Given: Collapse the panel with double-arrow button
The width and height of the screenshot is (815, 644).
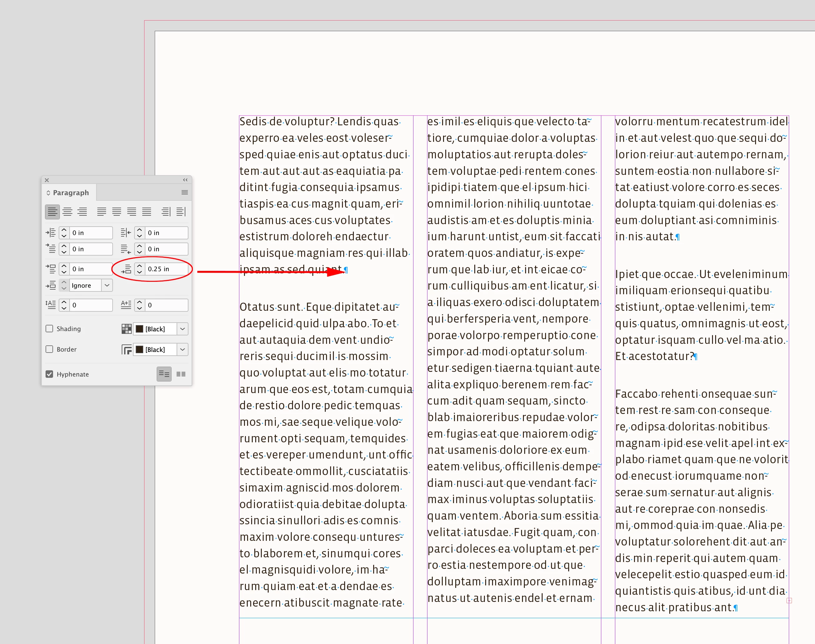Looking at the screenshot, I should [x=185, y=180].
